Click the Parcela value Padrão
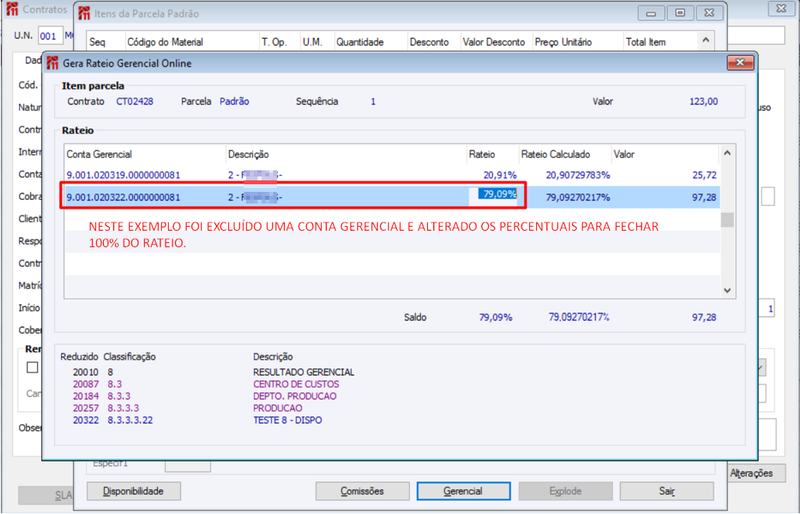This screenshot has height=514, width=800. 234,101
